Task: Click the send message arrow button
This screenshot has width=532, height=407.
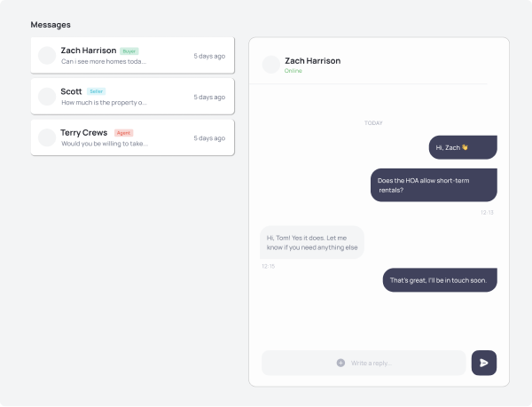Action: (483, 363)
